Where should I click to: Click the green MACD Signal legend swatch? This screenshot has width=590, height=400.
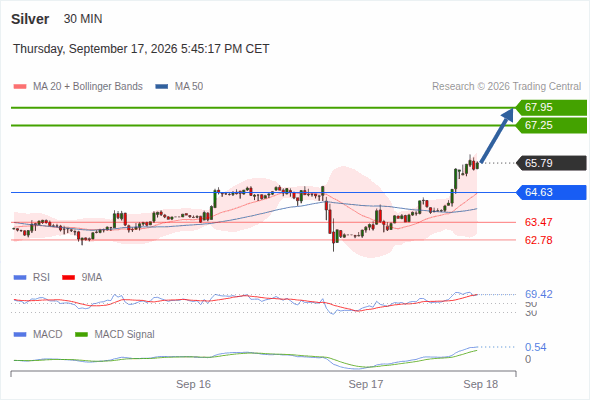(81, 334)
